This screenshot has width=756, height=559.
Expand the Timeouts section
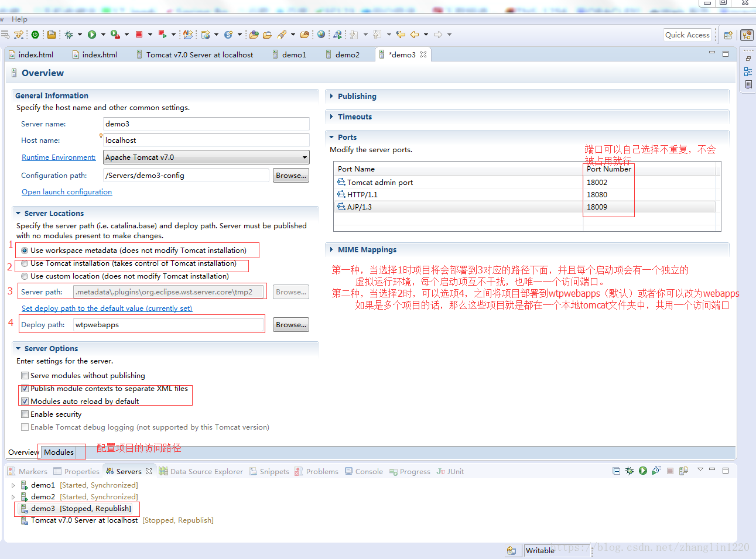click(331, 116)
